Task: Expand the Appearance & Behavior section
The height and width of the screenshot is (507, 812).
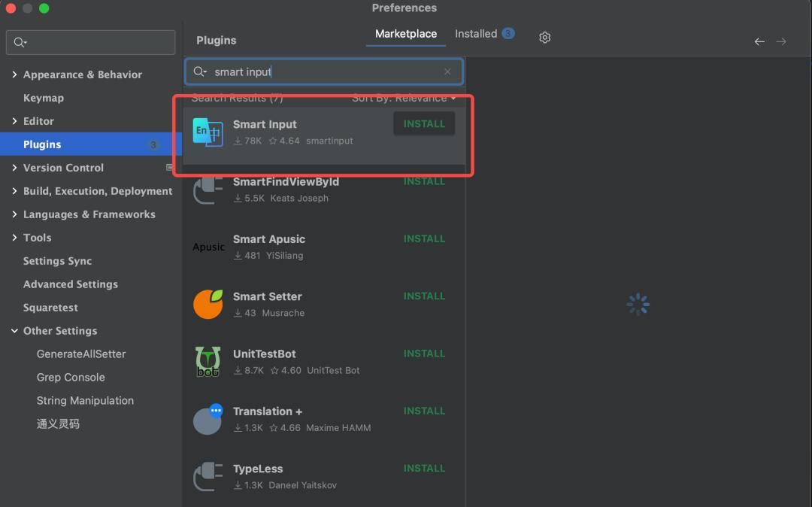Action: (x=14, y=74)
